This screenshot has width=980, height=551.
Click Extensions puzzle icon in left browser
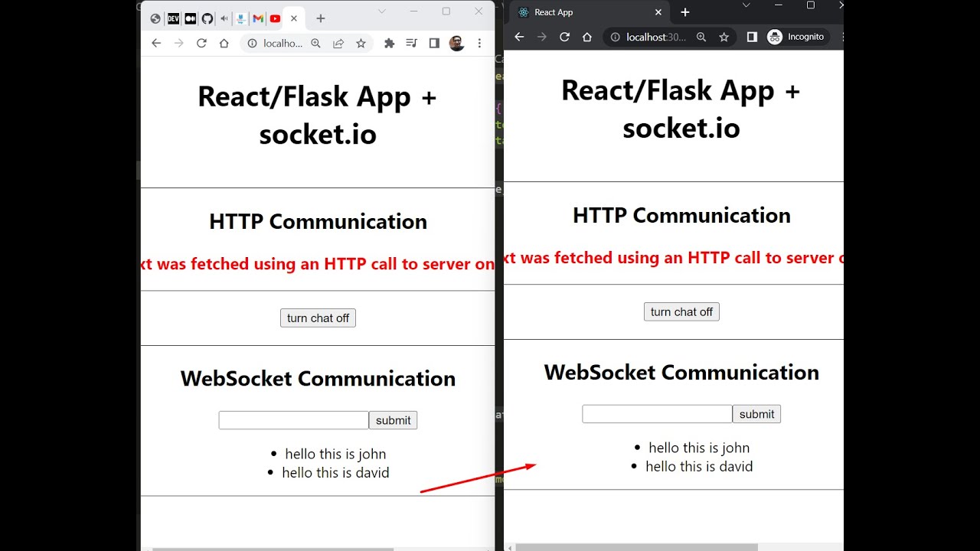tap(389, 44)
